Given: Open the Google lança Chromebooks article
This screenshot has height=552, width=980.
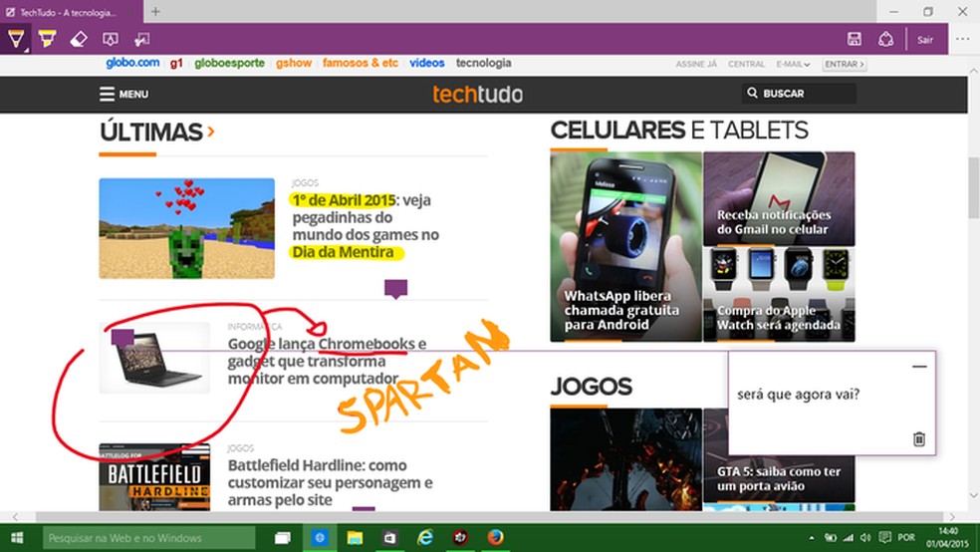Looking at the screenshot, I should (x=327, y=361).
